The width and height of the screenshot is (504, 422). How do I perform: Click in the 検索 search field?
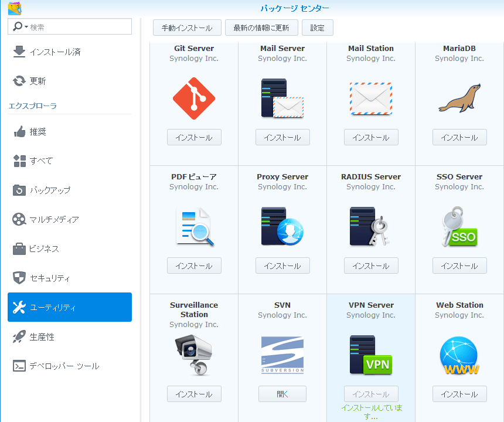pos(70,26)
